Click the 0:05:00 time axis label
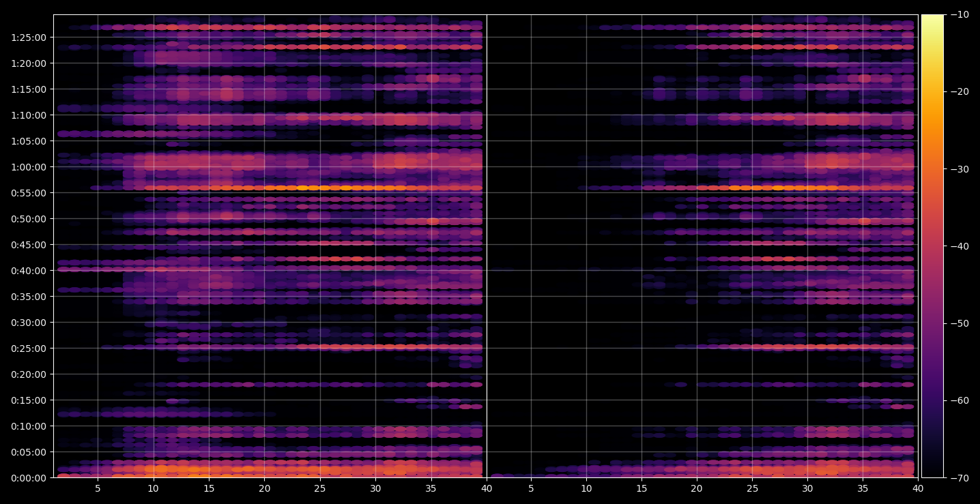Viewport: 980px width, 504px height. (x=29, y=451)
